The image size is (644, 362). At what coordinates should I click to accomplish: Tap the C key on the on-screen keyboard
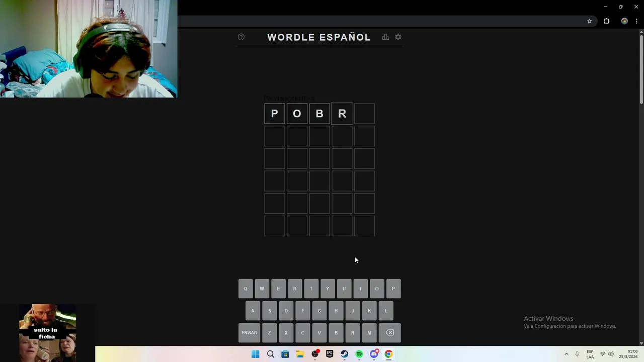302,333
